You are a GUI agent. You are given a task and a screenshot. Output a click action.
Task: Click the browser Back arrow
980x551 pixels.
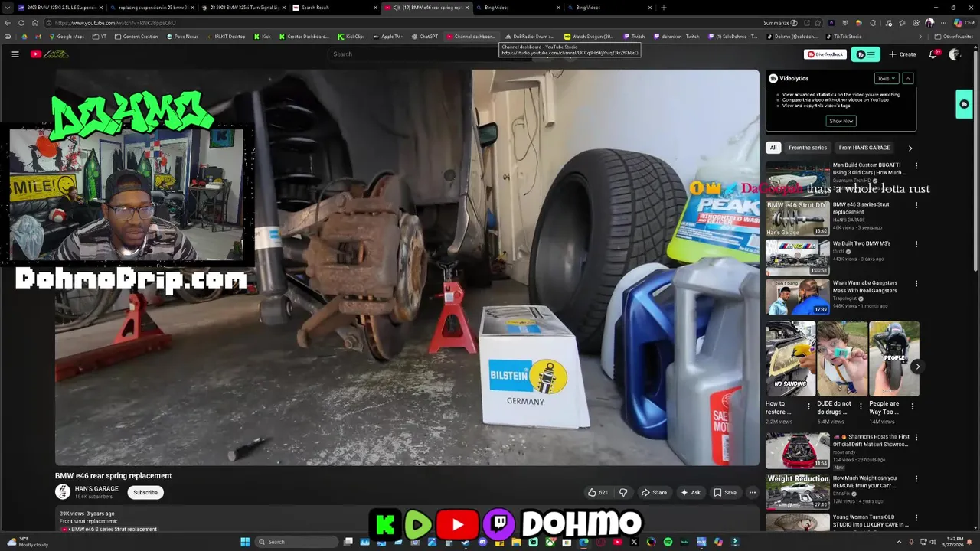click(8, 23)
